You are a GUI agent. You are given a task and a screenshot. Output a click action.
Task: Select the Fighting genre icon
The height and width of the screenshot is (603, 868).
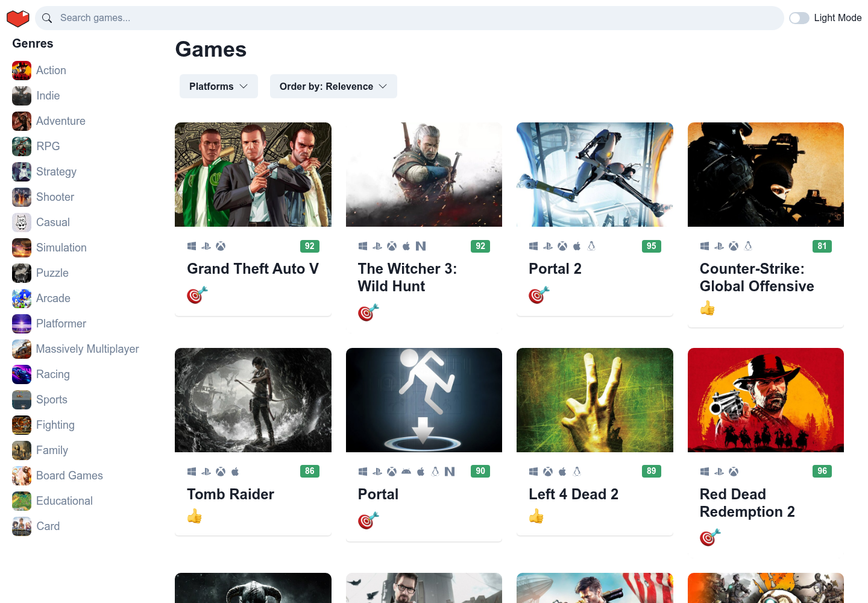click(22, 425)
